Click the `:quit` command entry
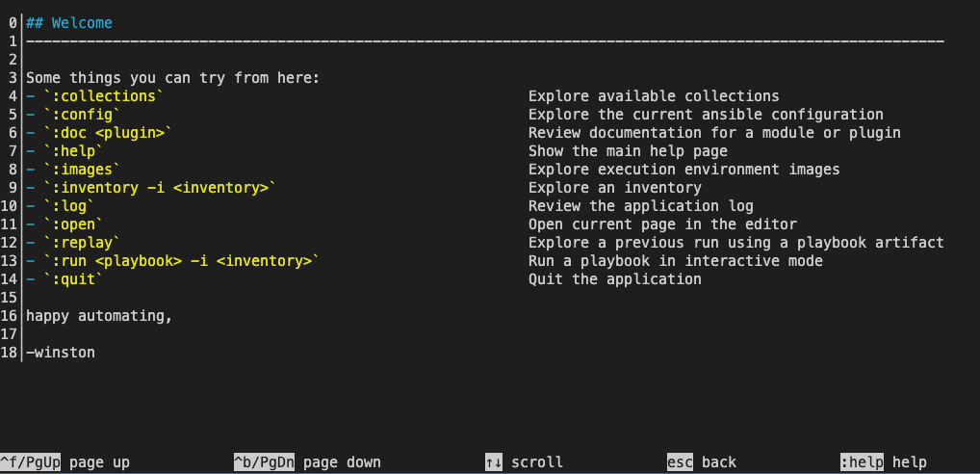Screen dimensions: 980x474 [x=73, y=279]
